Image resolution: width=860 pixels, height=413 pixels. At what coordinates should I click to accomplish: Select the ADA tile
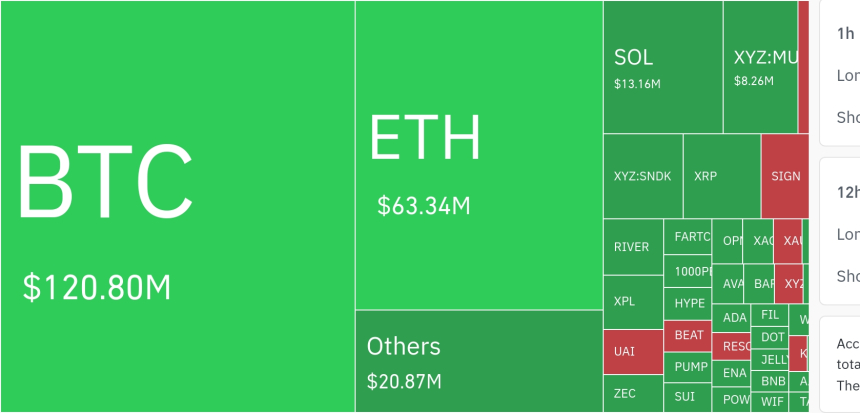point(734,318)
